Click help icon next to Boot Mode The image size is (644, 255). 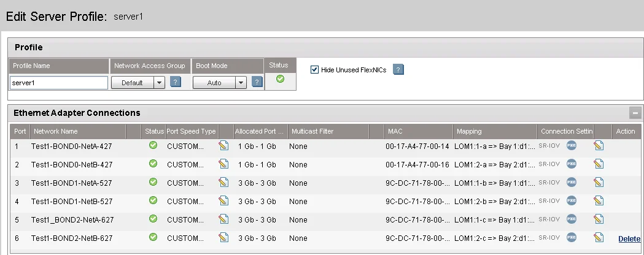[x=257, y=82]
